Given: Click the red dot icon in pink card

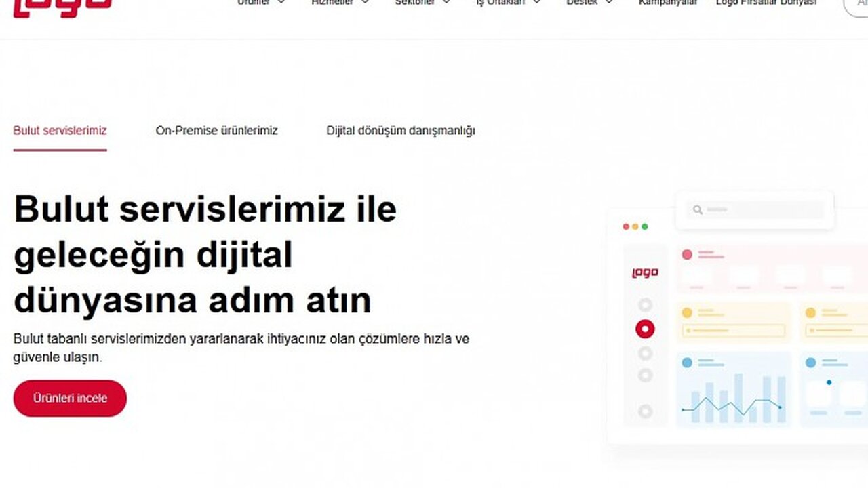Looking at the screenshot, I should (x=687, y=255).
